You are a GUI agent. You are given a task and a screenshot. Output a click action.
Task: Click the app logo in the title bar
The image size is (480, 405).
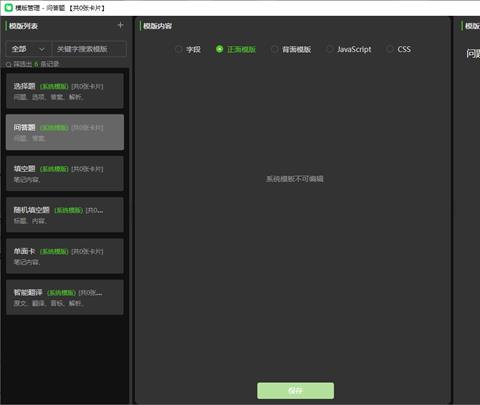coord(9,7)
